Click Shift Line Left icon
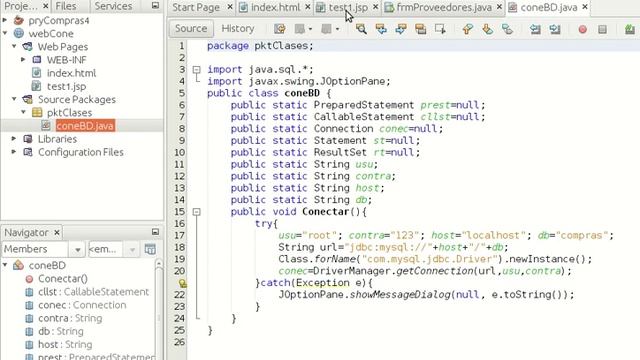Screen dimensions: 640x360 (535, 29)
